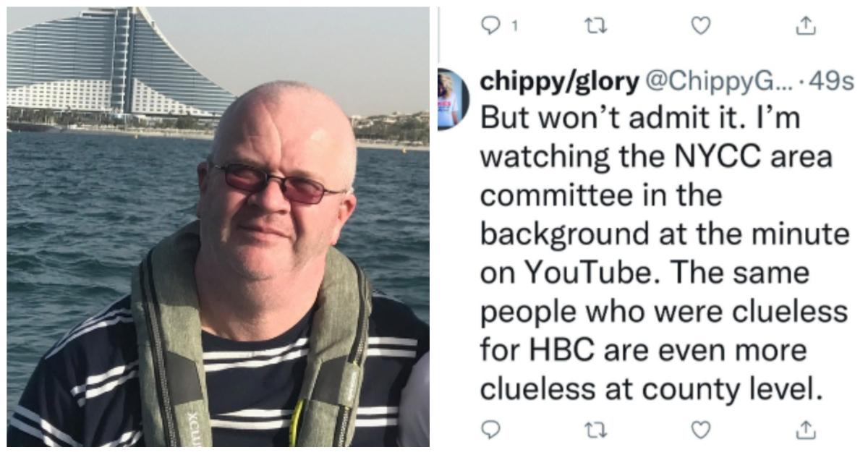The width and height of the screenshot is (868, 455).
Task: Click the reply count 1 on the upper tweet
Action: point(514,27)
